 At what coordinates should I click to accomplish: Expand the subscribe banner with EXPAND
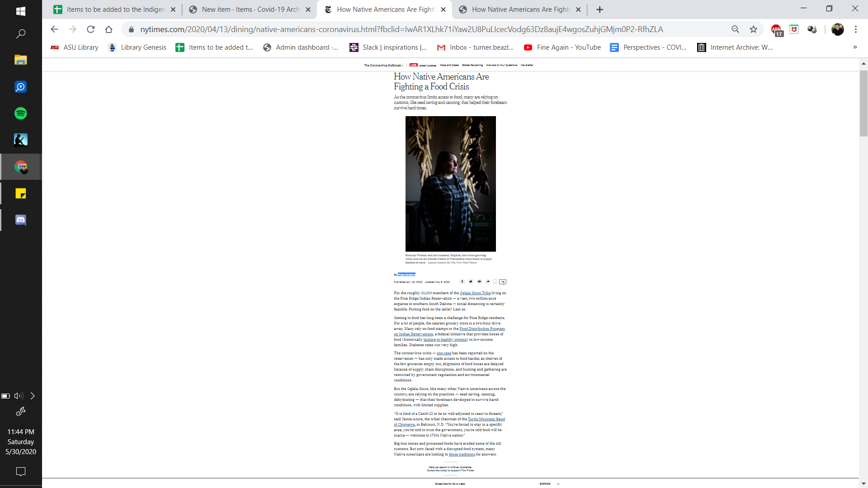coord(545,483)
